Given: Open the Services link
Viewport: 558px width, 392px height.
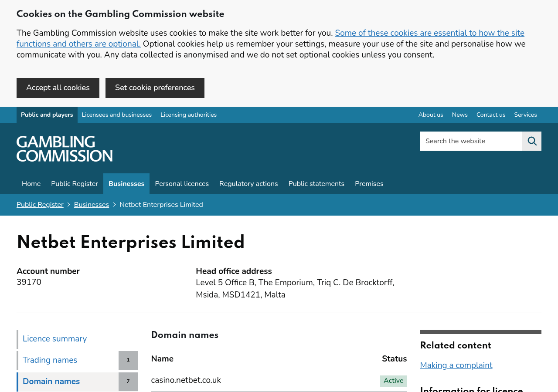Looking at the screenshot, I should click(525, 115).
